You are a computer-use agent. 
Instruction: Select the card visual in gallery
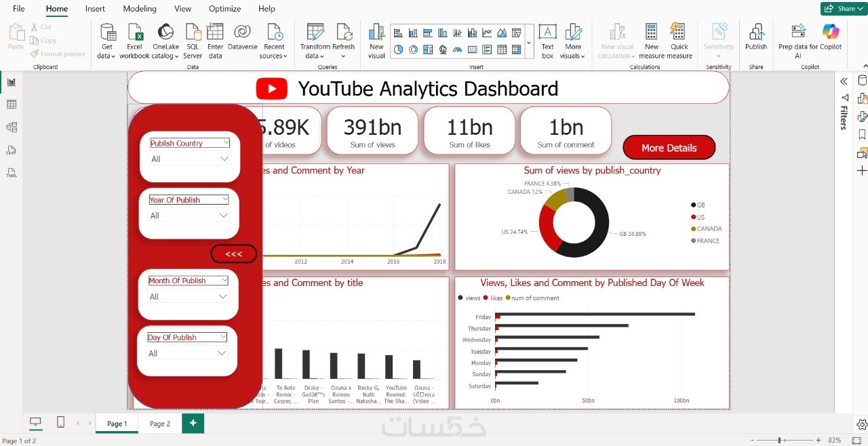click(x=473, y=49)
